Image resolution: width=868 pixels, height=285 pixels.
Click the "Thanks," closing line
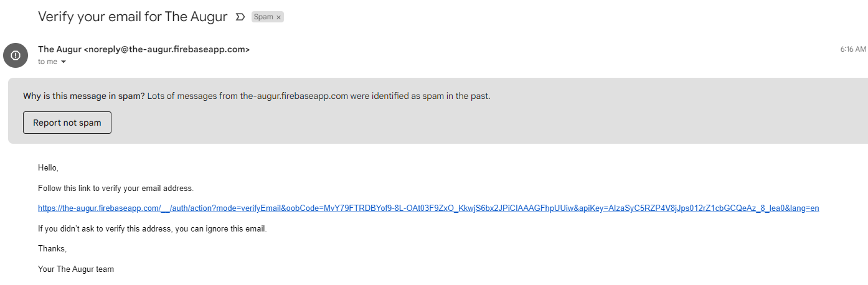(x=52, y=249)
